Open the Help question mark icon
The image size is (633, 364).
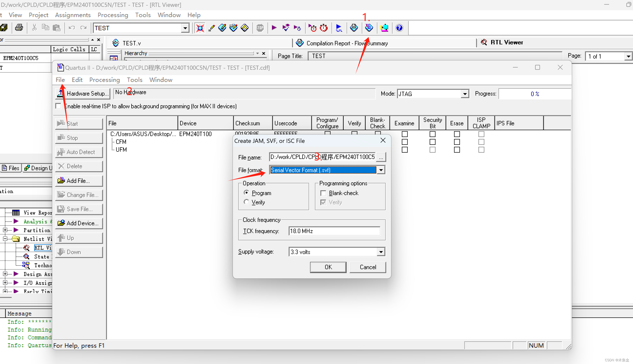click(x=399, y=28)
